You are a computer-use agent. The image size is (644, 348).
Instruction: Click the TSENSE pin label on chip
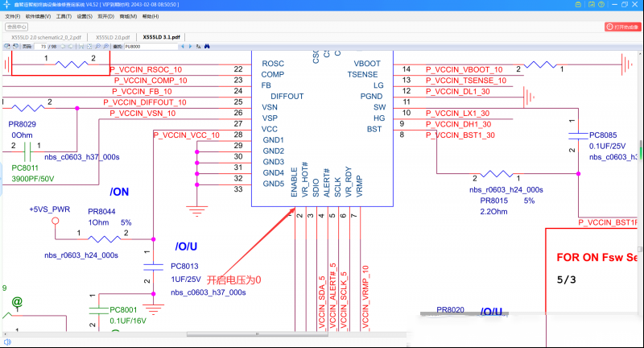tap(362, 74)
